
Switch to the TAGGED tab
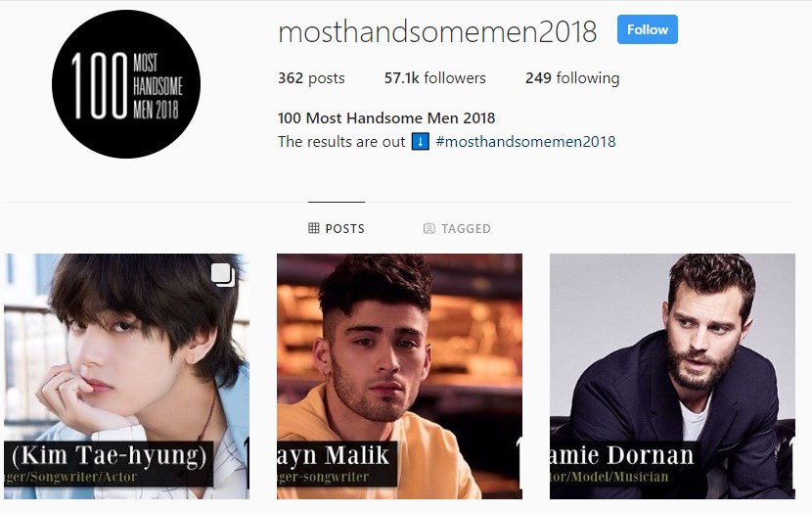click(457, 228)
